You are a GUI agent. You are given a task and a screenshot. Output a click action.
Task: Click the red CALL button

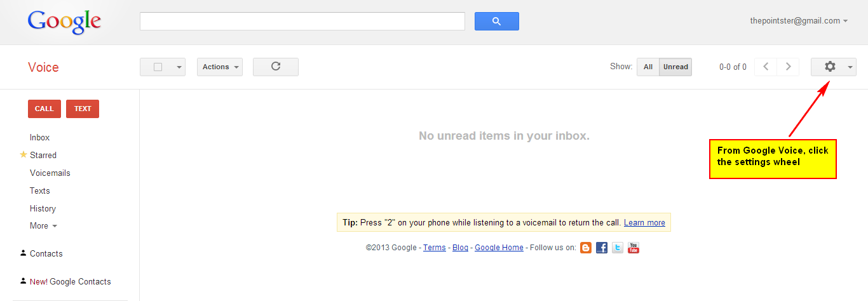point(44,109)
